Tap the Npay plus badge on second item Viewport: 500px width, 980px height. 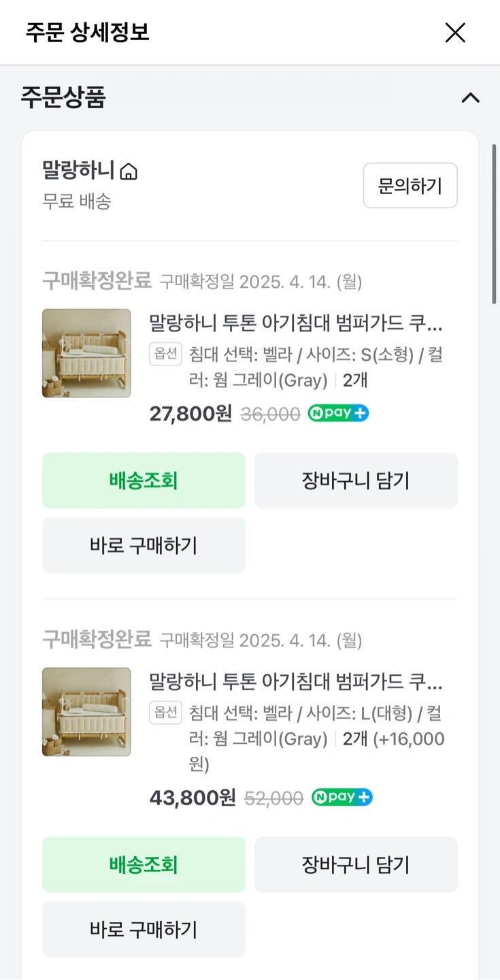click(341, 798)
